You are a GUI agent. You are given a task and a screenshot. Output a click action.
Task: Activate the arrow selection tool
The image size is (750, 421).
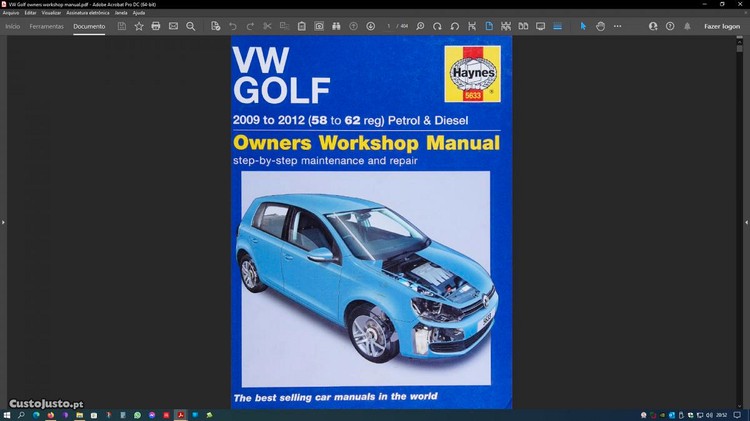(583, 26)
